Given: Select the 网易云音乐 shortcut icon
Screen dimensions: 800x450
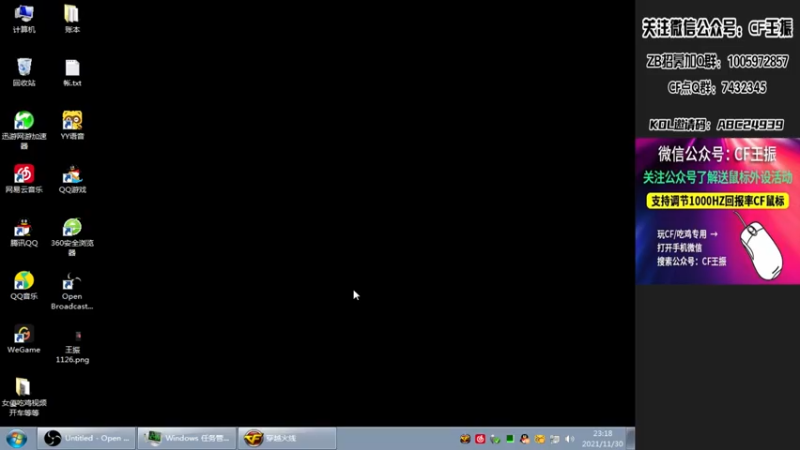Looking at the screenshot, I should (24, 179).
